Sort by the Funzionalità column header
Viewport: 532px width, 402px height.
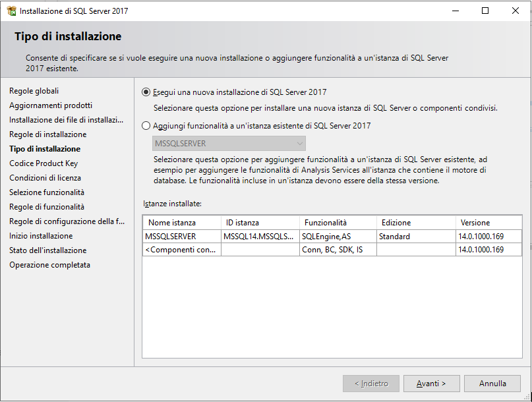[338, 223]
